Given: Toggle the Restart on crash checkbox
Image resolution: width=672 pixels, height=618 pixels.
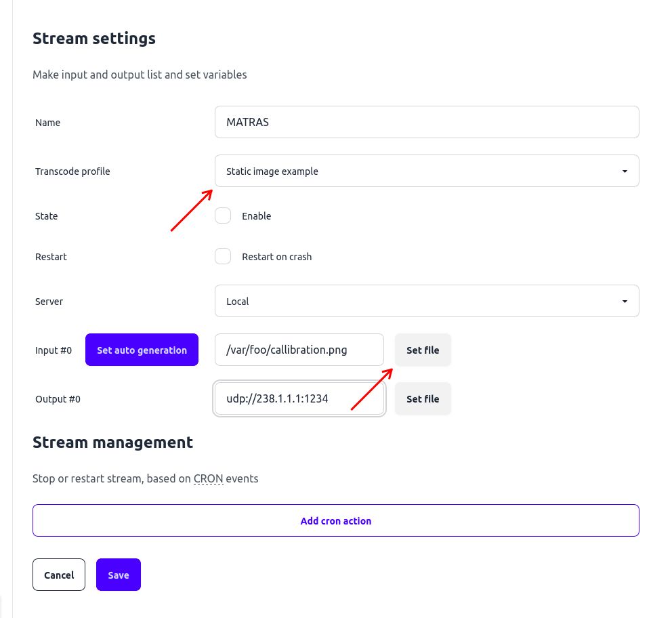Looking at the screenshot, I should pyautogui.click(x=223, y=256).
